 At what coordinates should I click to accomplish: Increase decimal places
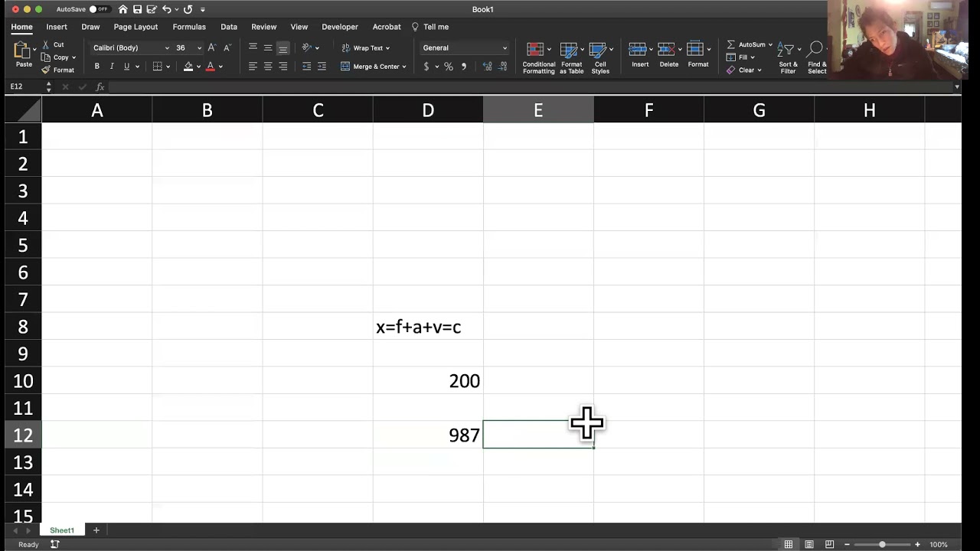(487, 67)
